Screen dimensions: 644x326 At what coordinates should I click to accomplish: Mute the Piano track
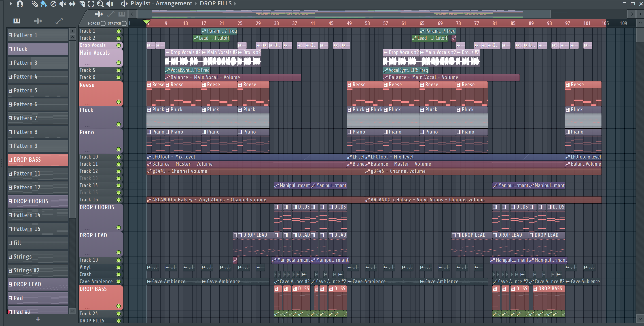coord(119,149)
